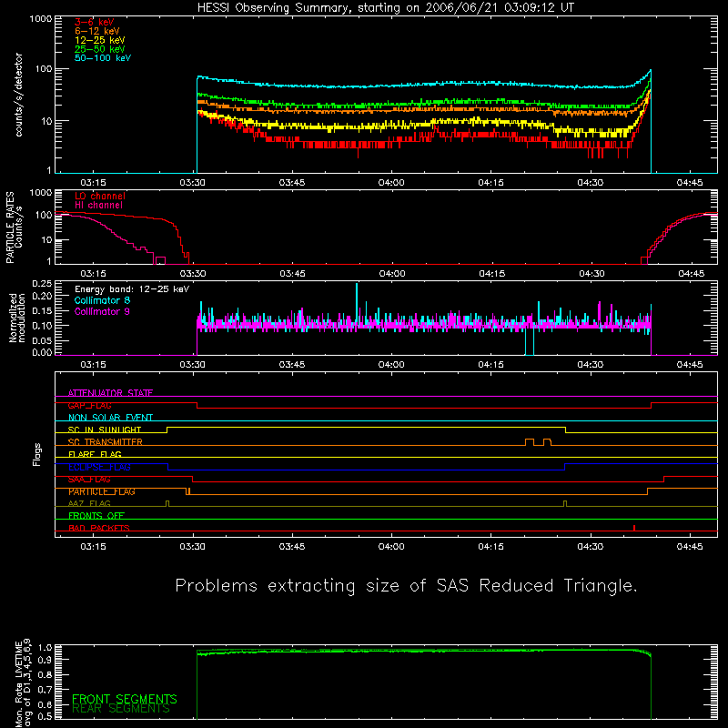The width and height of the screenshot is (728, 728).
Task: Click the ECLIPSE_FLAG label
Action: [x=99, y=467]
